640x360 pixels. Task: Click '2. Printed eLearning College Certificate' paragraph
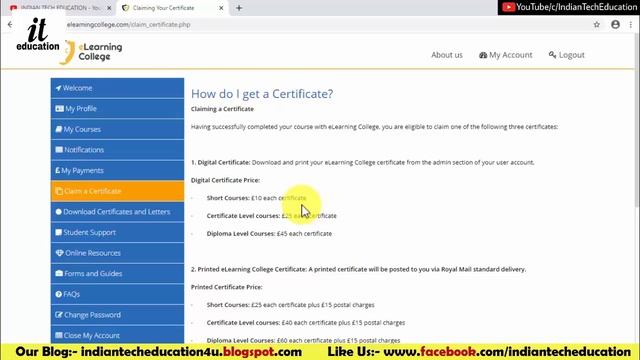(358, 269)
